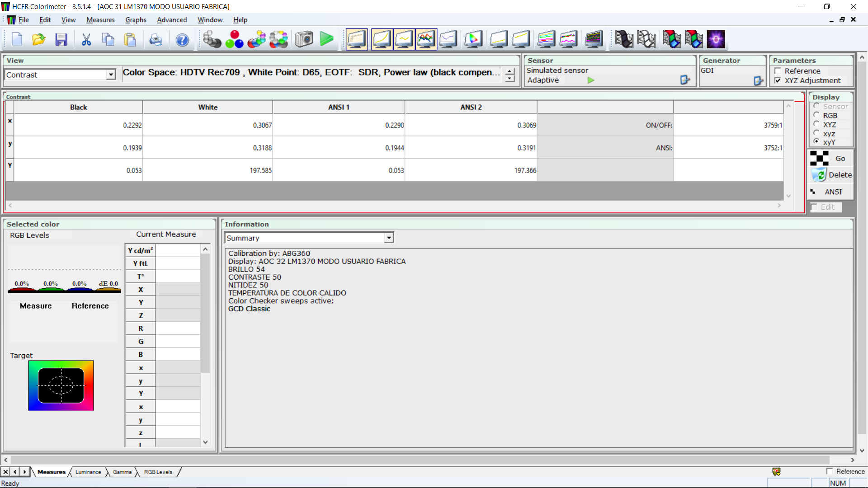This screenshot has width=868, height=488.
Task: Open the Measures menu
Action: (100, 20)
